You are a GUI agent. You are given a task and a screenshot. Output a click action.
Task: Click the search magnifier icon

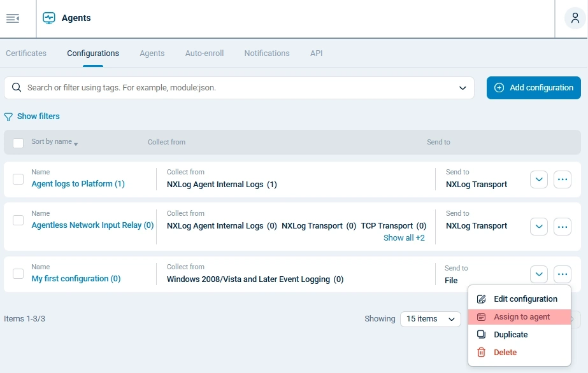pos(16,87)
